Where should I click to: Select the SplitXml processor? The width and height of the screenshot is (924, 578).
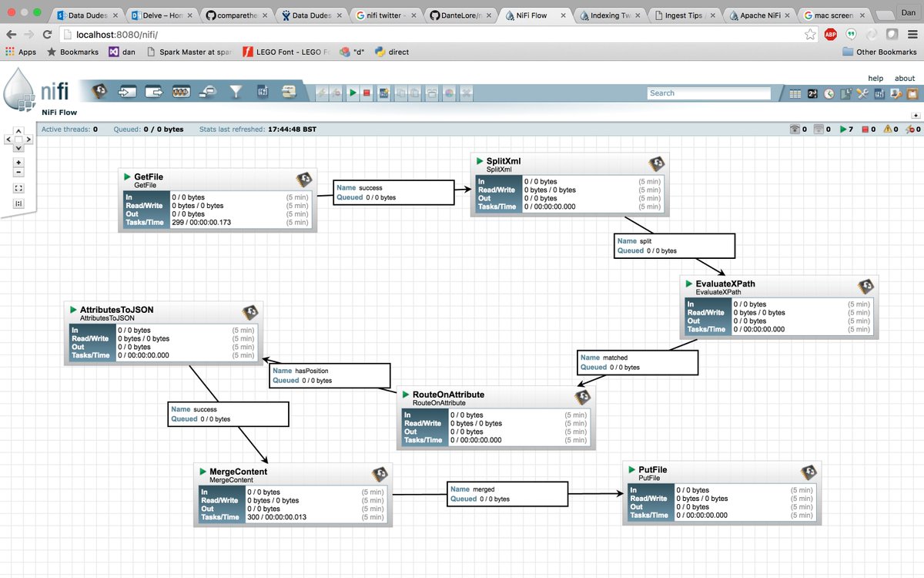570,183
